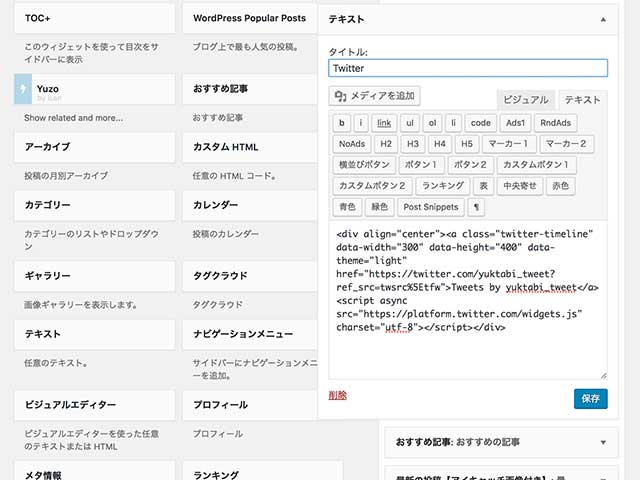
Task: Click the RndAds quicktag button
Action: click(x=556, y=123)
